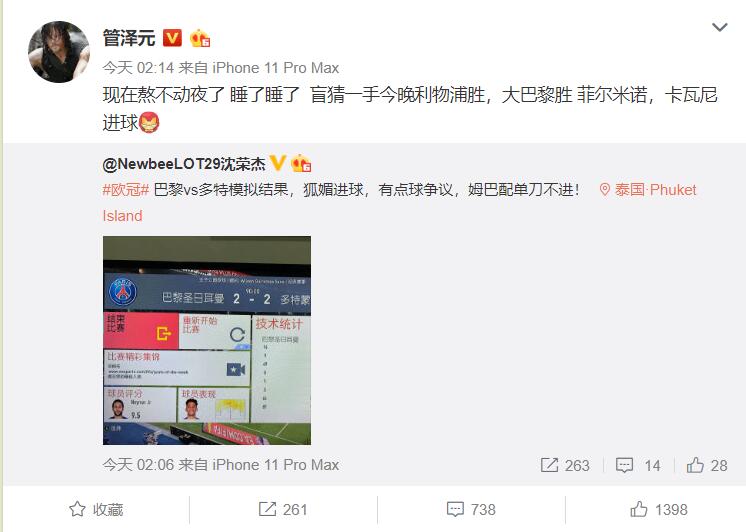Image resolution: width=746 pixels, height=532 pixels.
Task: Open the 泰国·Phuket Island location link
Action: click(x=647, y=190)
